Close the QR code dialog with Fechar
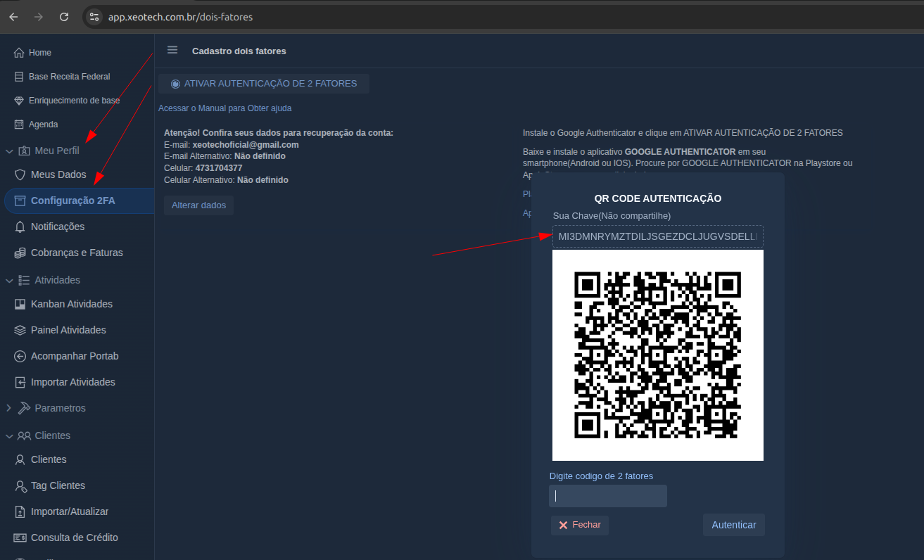 pos(580,525)
